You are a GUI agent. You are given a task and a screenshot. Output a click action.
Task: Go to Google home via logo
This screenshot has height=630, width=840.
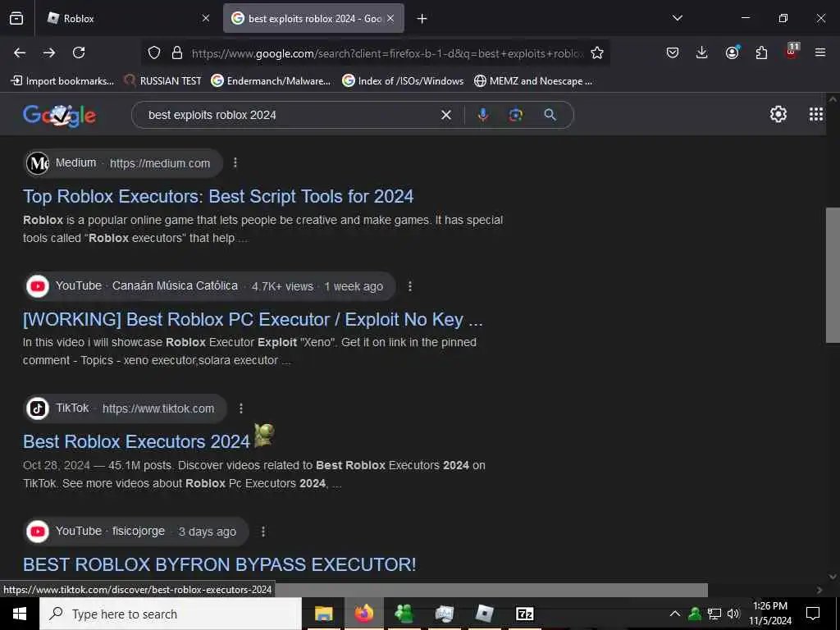(59, 115)
